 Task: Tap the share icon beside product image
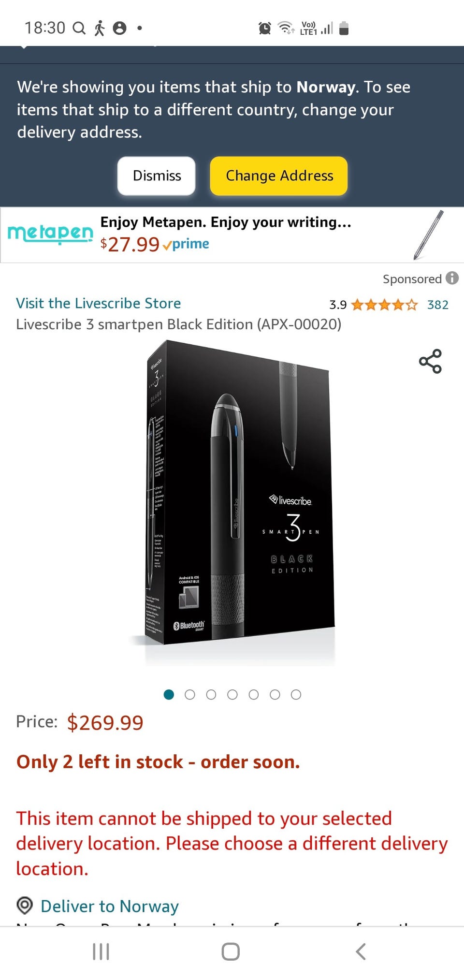[x=430, y=361]
